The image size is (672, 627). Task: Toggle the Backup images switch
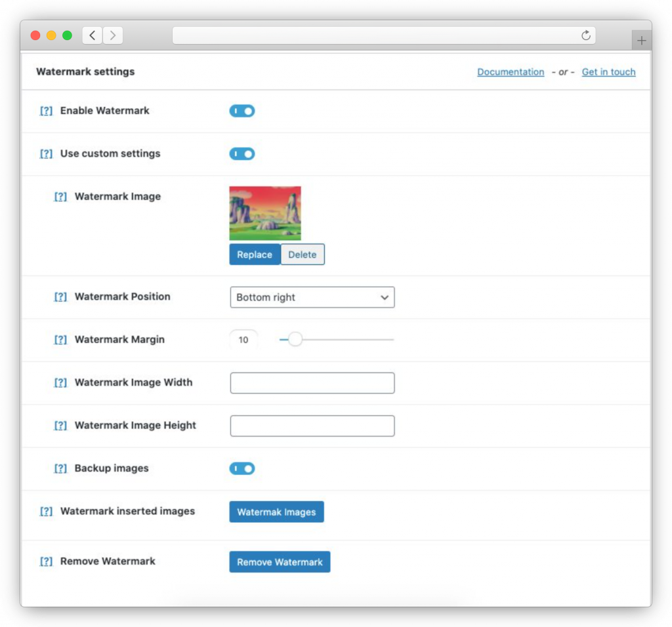point(241,469)
